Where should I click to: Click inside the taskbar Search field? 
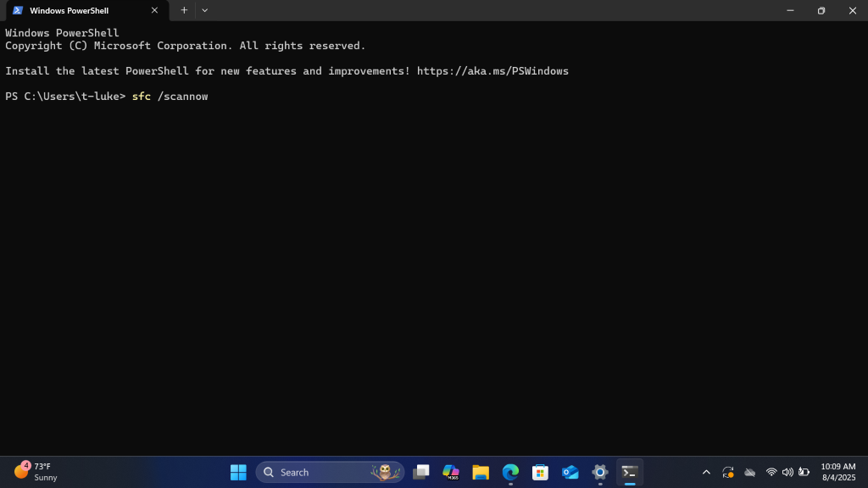click(322, 472)
